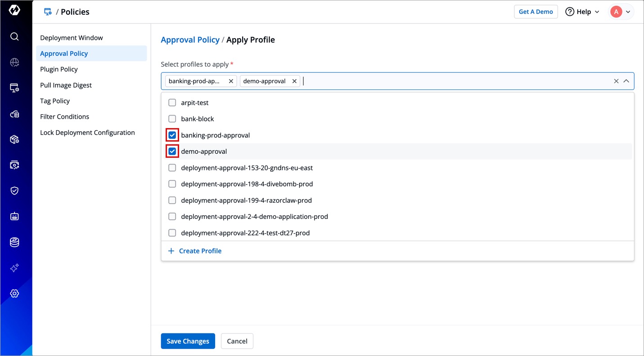Collapse the profiles dropdown using the chevron
Viewport: 644px width, 356px height.
pyautogui.click(x=626, y=81)
